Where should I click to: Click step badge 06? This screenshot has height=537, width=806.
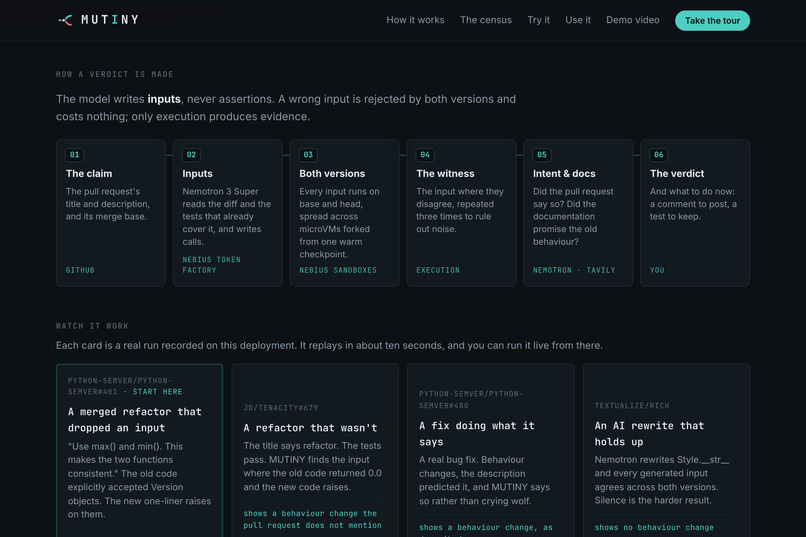point(658,155)
